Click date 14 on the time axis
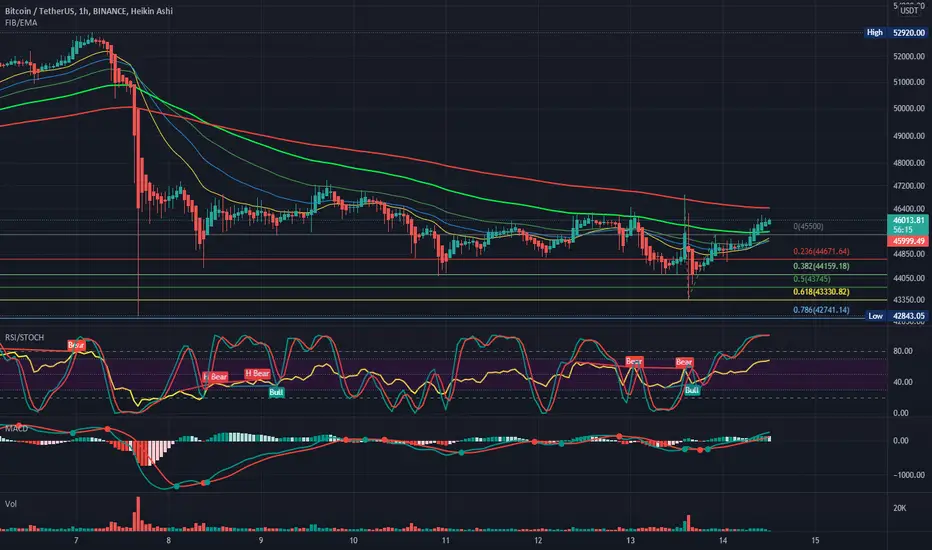Image resolution: width=932 pixels, height=550 pixels. (723, 540)
